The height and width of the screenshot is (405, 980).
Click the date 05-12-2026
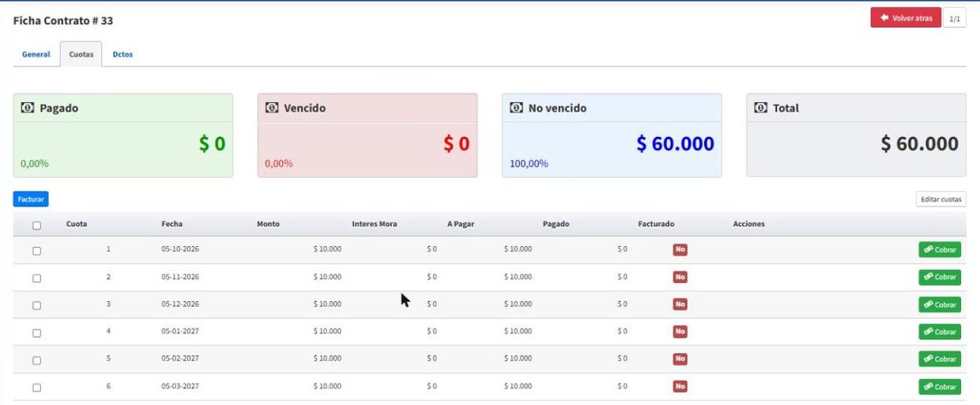tap(180, 304)
